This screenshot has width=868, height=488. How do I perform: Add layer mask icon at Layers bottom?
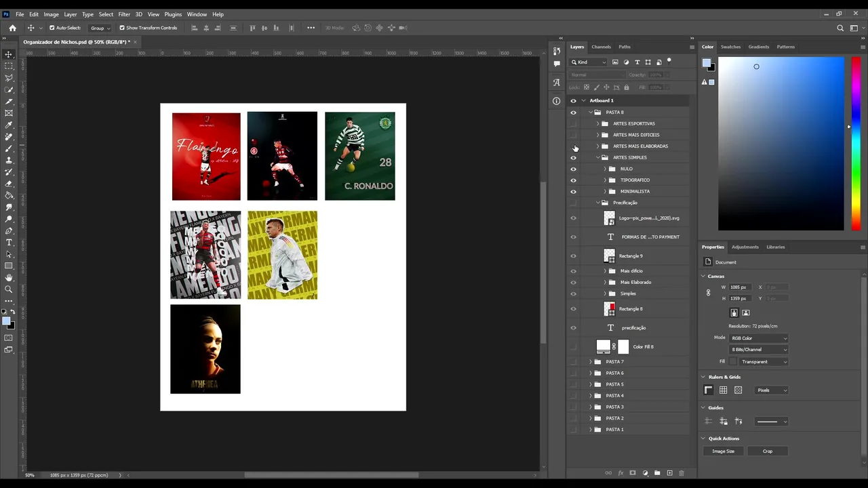633,473
